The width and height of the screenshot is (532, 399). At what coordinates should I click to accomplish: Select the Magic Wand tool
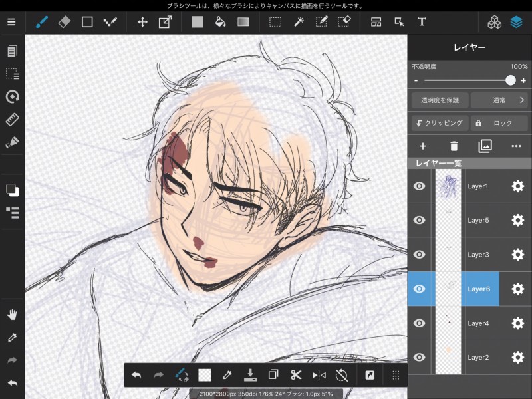[x=298, y=22]
